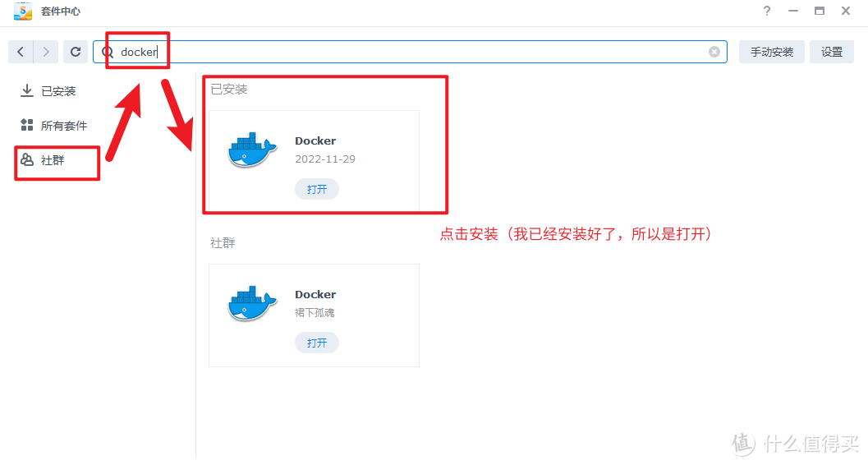
Task: Select 已安装 in the sidebar
Action: (58, 91)
